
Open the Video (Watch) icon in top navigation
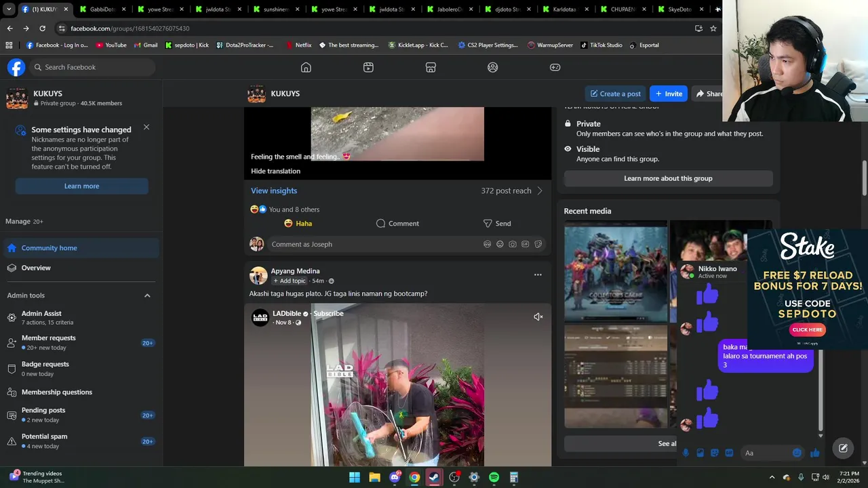[368, 67]
